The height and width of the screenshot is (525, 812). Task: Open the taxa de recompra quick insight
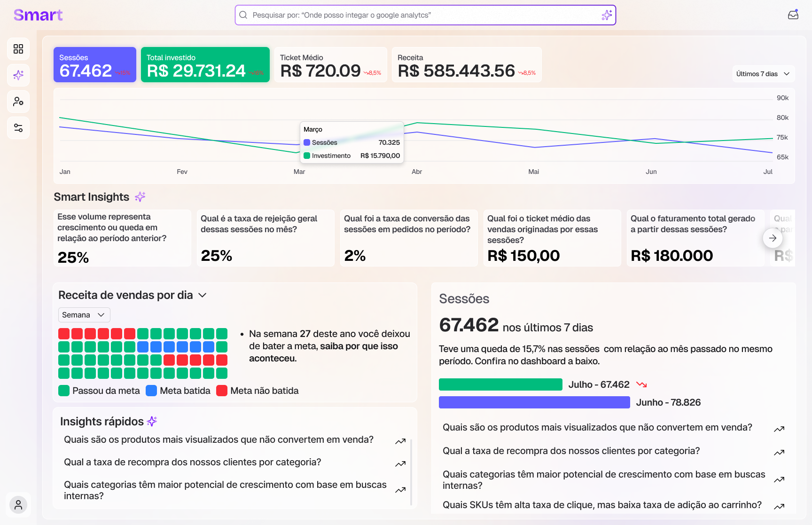tap(193, 462)
